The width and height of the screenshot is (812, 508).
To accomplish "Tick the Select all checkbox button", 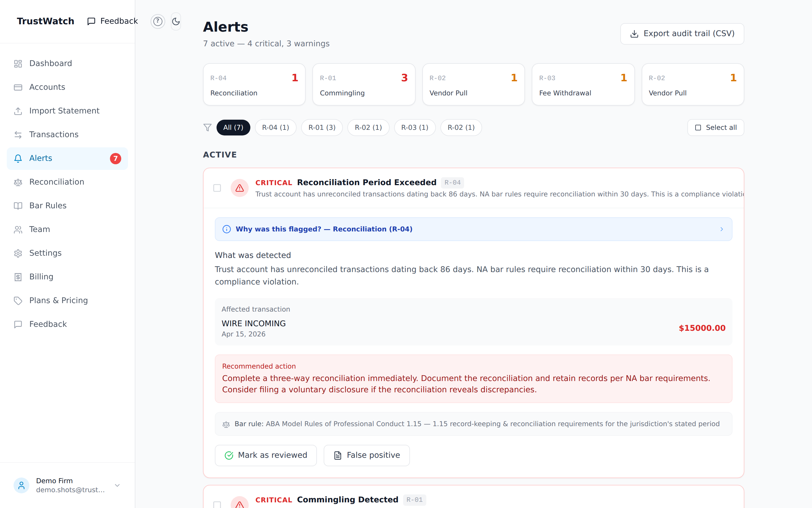I will 716,128.
